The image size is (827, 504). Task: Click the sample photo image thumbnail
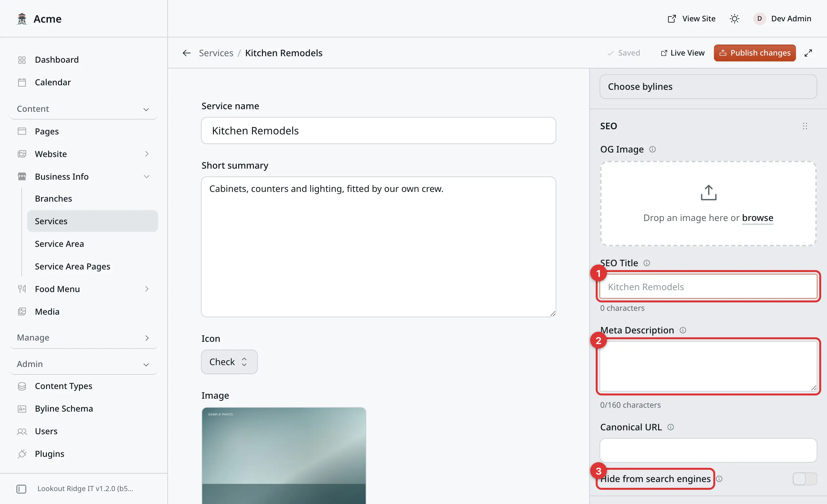[x=284, y=456]
